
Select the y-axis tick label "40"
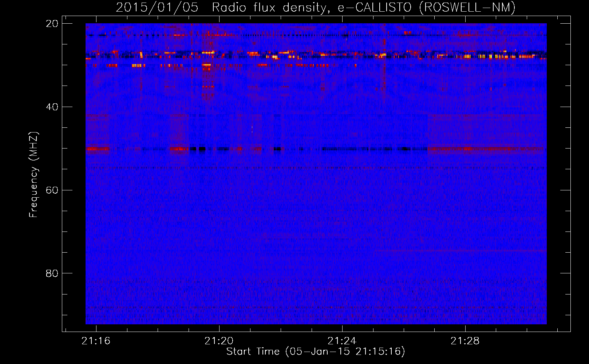pos(52,107)
